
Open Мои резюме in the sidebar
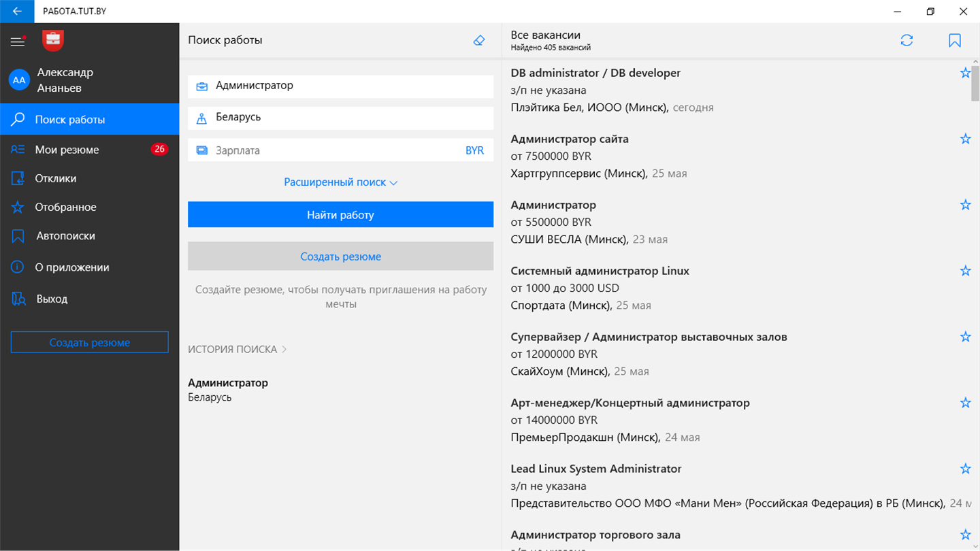67,150
